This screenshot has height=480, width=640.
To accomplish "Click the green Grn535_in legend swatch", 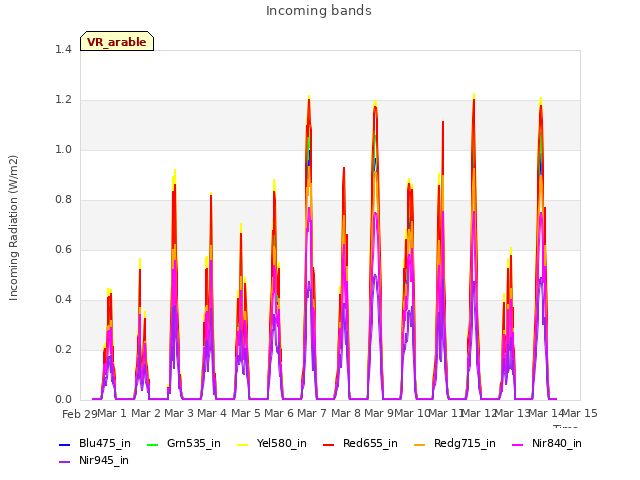I will (x=153, y=444).
